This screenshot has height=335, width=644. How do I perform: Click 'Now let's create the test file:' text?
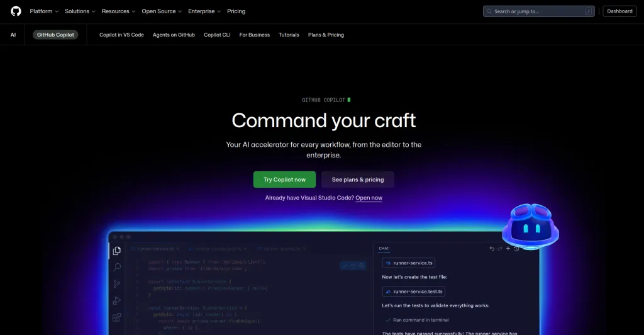point(414,277)
